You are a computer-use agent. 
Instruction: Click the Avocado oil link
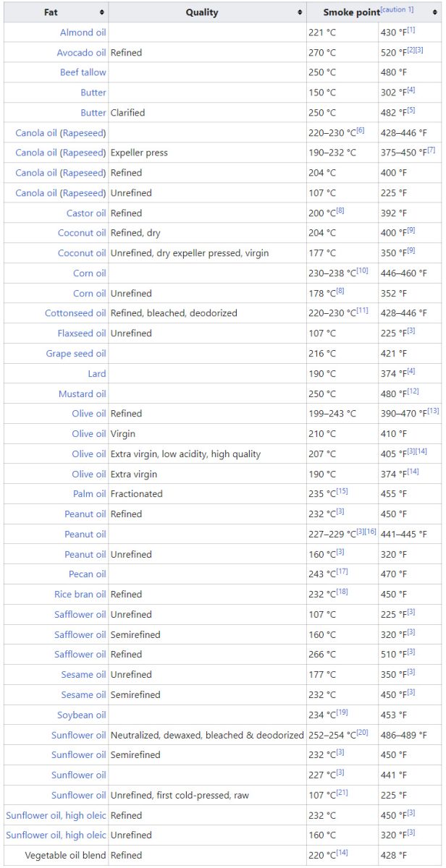[81, 53]
